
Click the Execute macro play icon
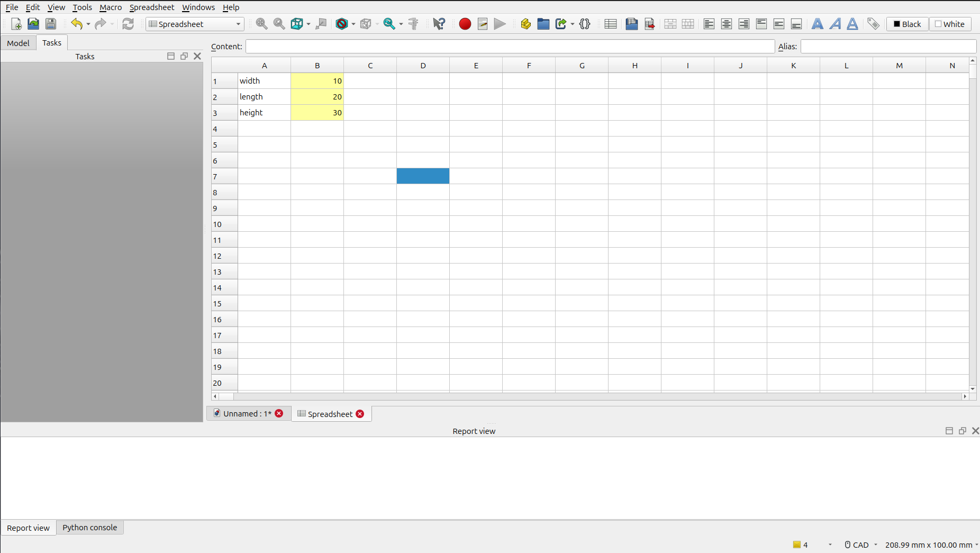(x=500, y=24)
